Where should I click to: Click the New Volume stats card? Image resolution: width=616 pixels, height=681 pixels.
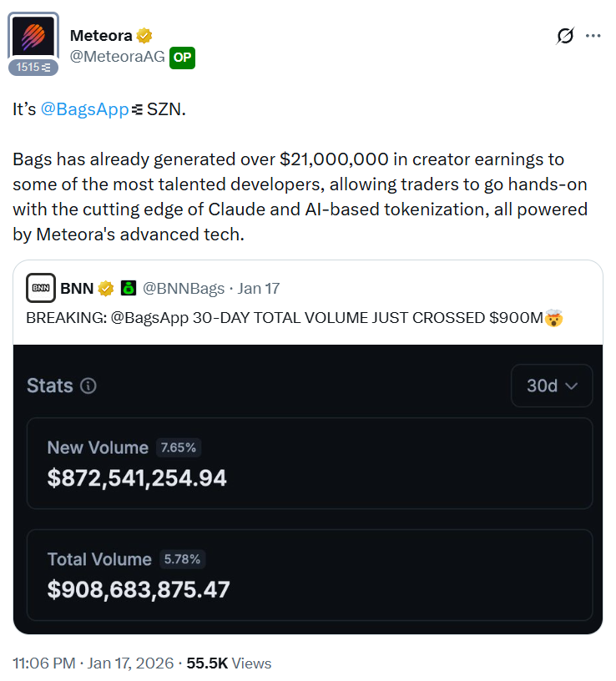tap(310, 464)
